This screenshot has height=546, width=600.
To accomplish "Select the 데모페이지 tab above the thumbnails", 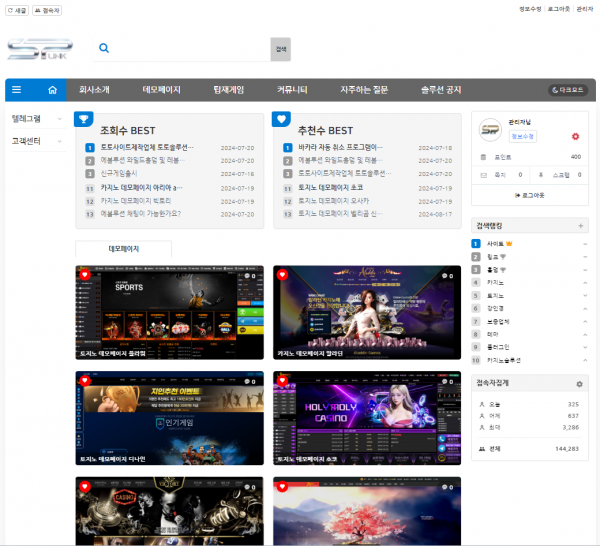I will click(x=123, y=248).
